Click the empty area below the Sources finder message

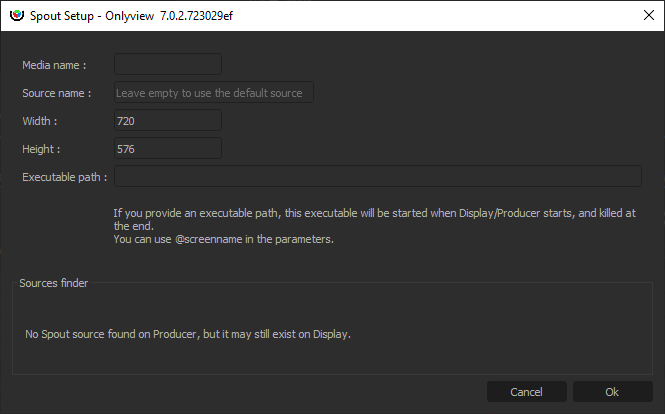(x=330, y=358)
